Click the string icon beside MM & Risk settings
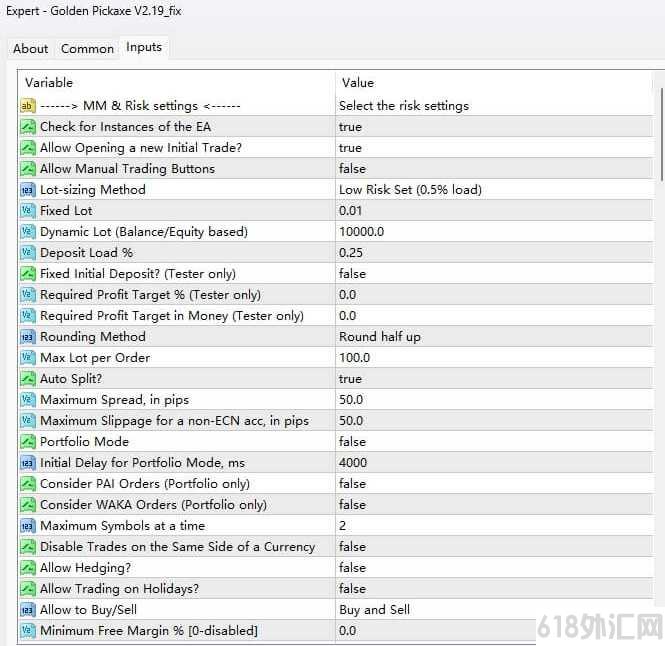This screenshot has height=646, width=665. [28, 106]
